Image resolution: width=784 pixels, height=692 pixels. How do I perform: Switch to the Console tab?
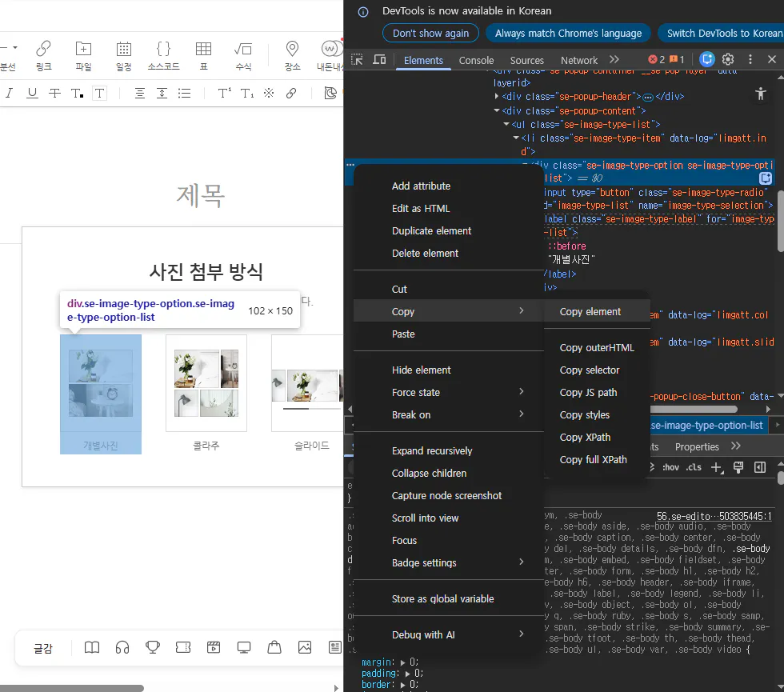coord(476,60)
